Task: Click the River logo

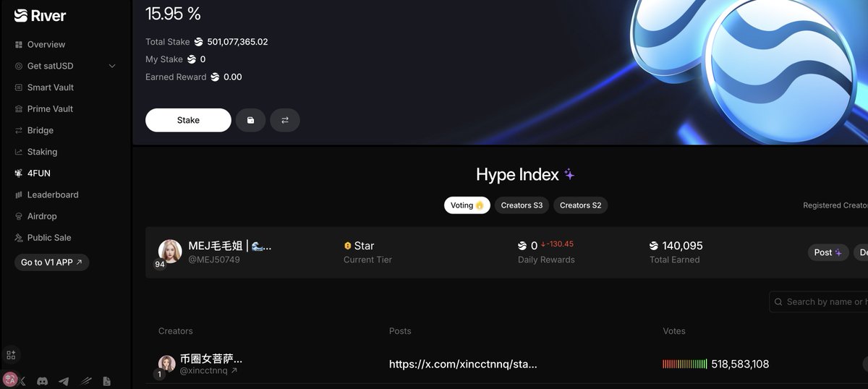Action: click(40, 15)
